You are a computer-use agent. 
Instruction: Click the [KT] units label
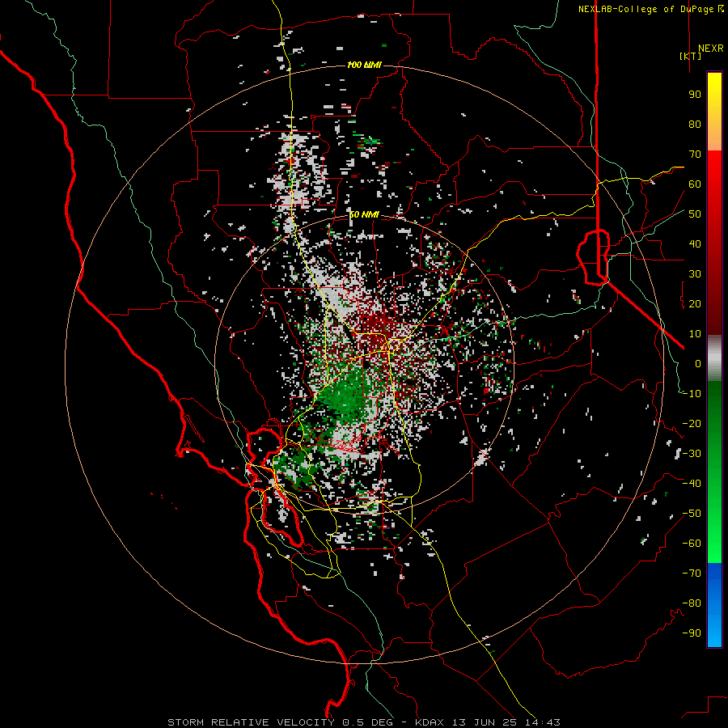coord(690,56)
